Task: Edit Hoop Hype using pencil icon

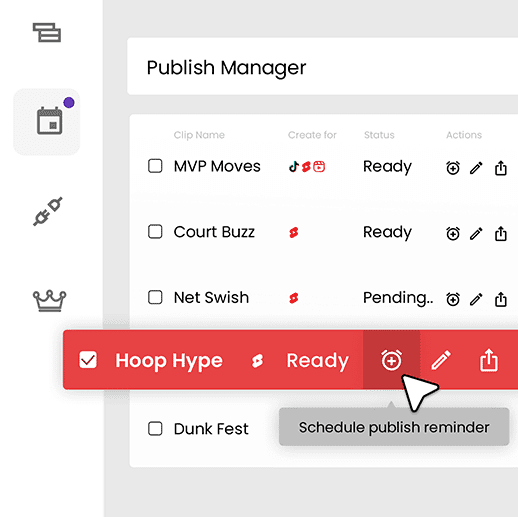Action: tap(441, 360)
